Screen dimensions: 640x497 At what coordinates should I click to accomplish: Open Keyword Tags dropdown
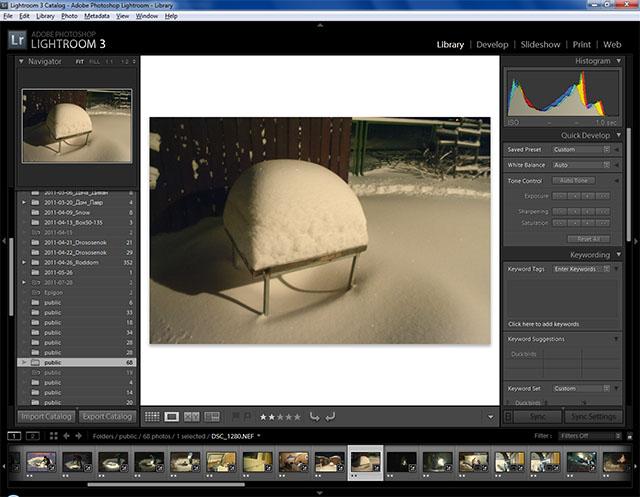(581, 269)
